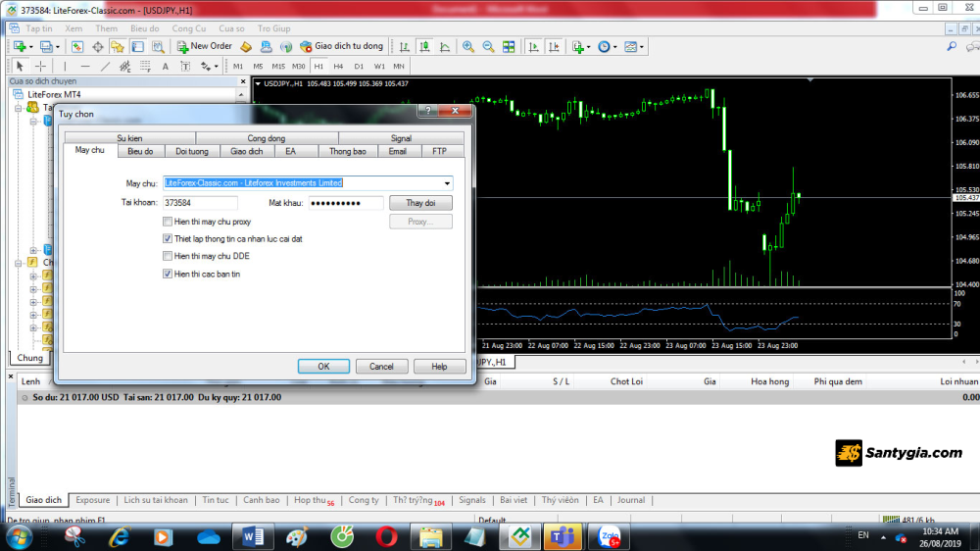Viewport: 980px width, 551px height.
Task: Open Lich su tai khoan terminal tab
Action: [156, 500]
